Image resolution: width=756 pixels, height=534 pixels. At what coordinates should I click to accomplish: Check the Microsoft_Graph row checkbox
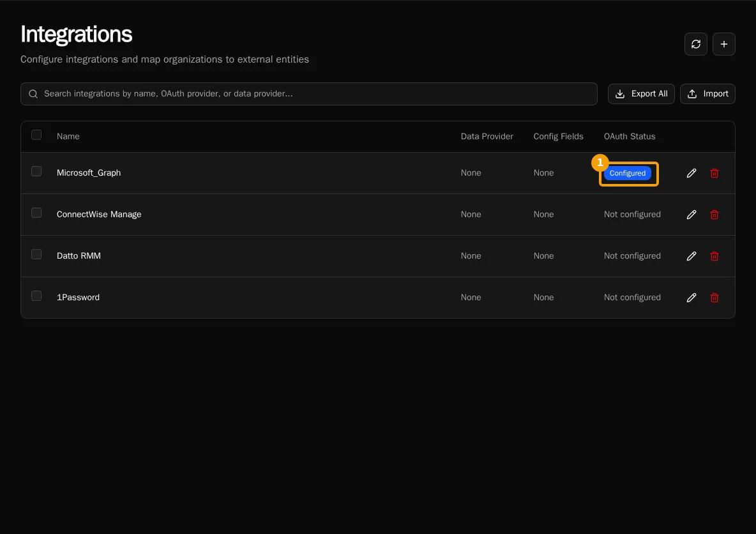click(x=36, y=171)
